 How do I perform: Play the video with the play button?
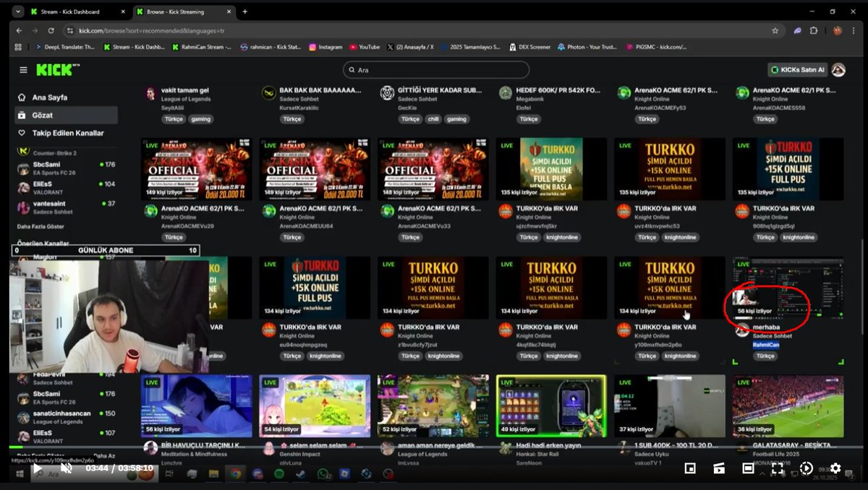tap(37, 468)
